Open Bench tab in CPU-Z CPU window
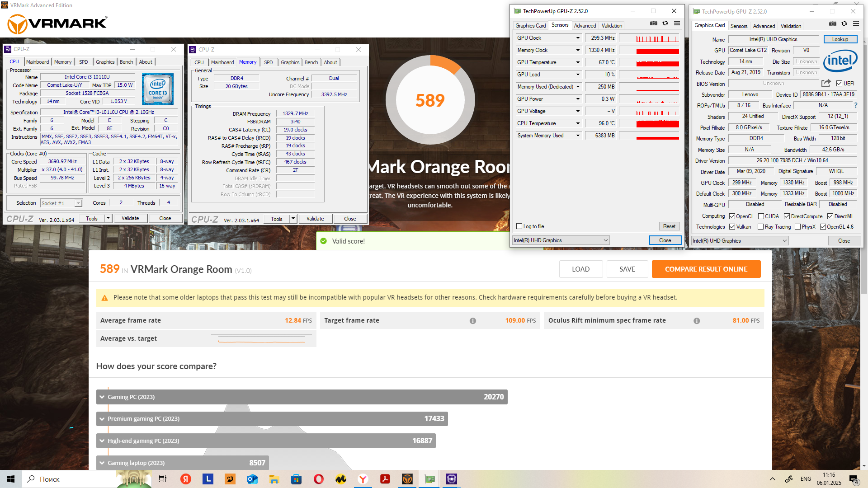The width and height of the screenshot is (868, 488). [126, 62]
